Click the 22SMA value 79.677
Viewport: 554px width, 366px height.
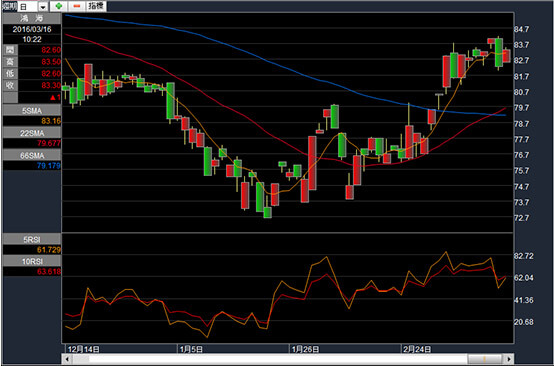[x=49, y=143]
